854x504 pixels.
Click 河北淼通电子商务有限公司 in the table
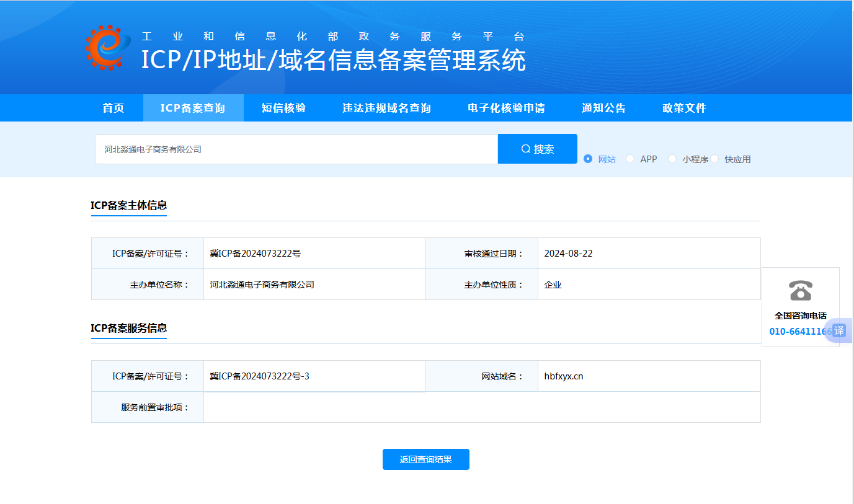click(262, 285)
